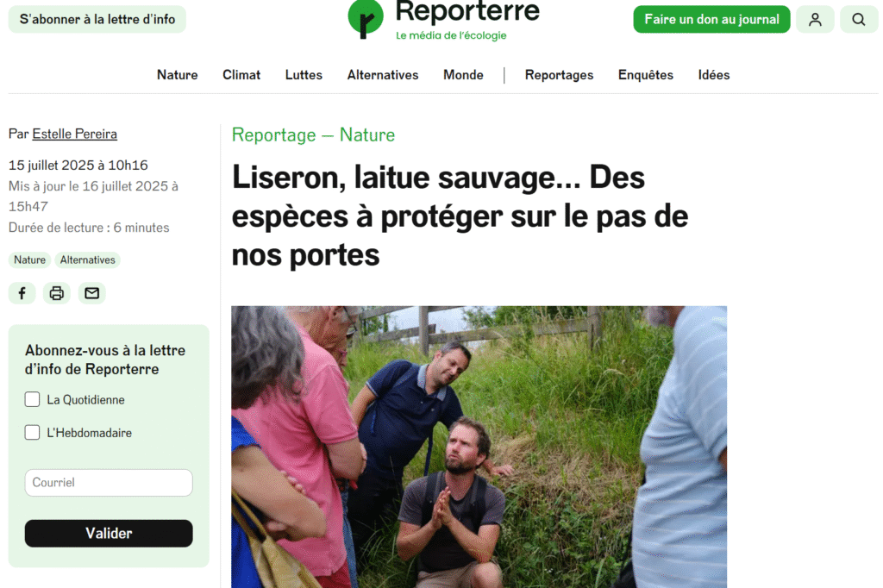Viewport: 883px width, 588px height.
Task: Submit newsletter form with Valider button
Action: pos(109,534)
